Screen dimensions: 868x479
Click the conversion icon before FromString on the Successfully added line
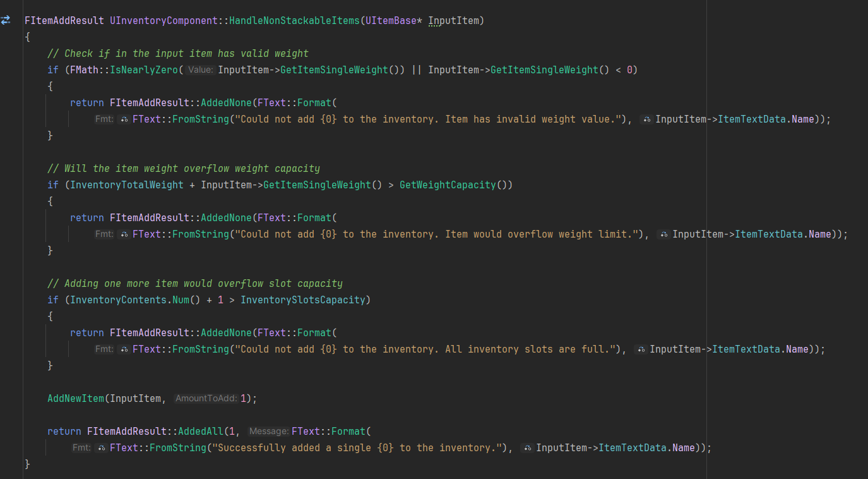point(102,447)
